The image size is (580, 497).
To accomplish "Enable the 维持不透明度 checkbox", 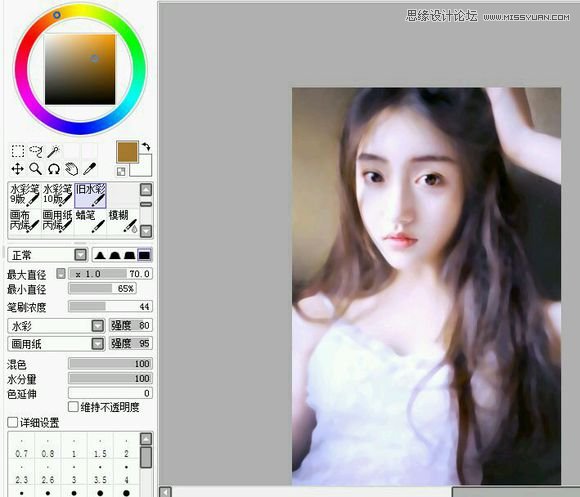I will point(73,407).
